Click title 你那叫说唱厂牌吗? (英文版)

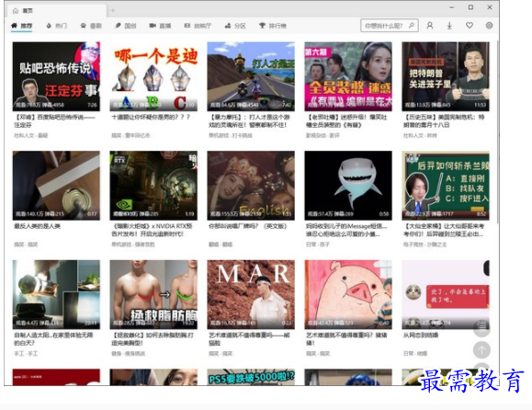click(248, 226)
